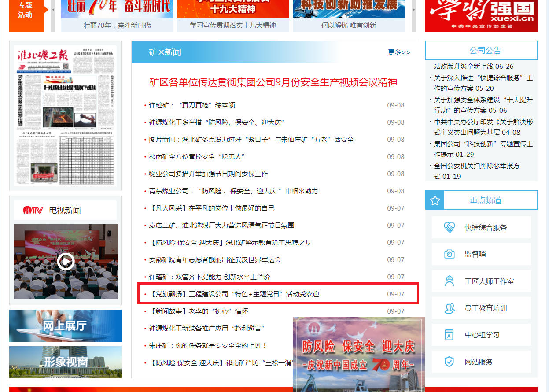Viewport: 549px width, 392px height.
Task: Click the 网上展厅 banner
Action: click(65, 325)
